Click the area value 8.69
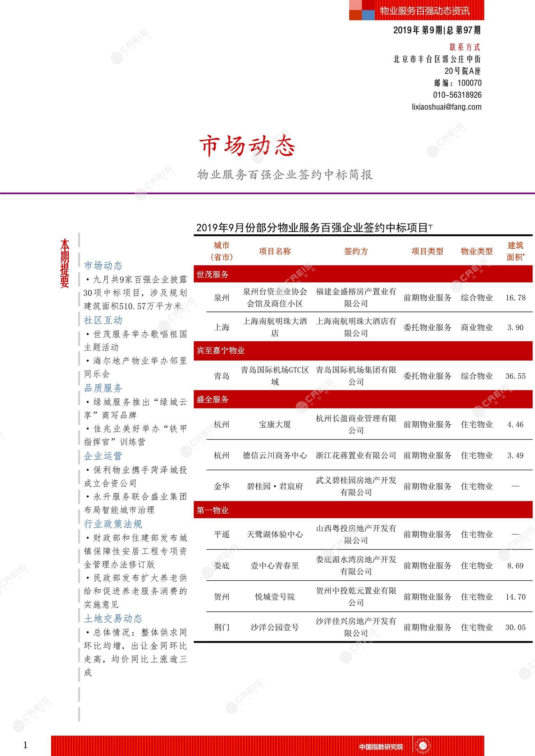Viewport: 535px width, 756px height. pyautogui.click(x=516, y=566)
